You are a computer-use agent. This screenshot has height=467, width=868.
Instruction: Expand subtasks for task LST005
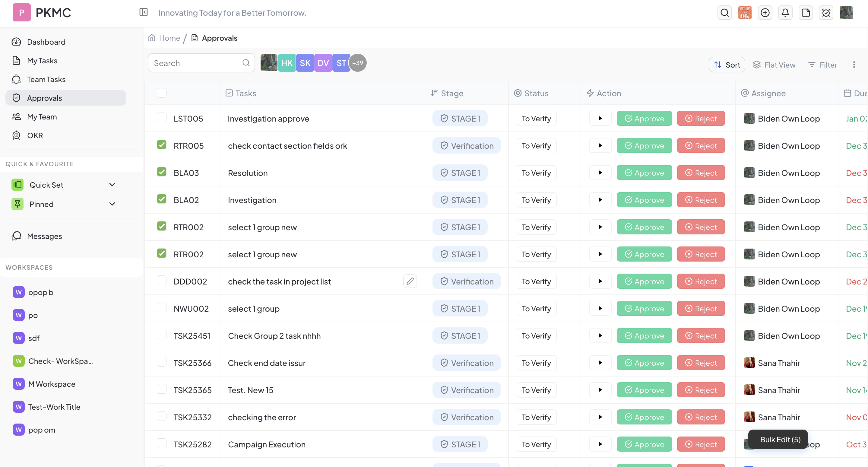(600, 118)
